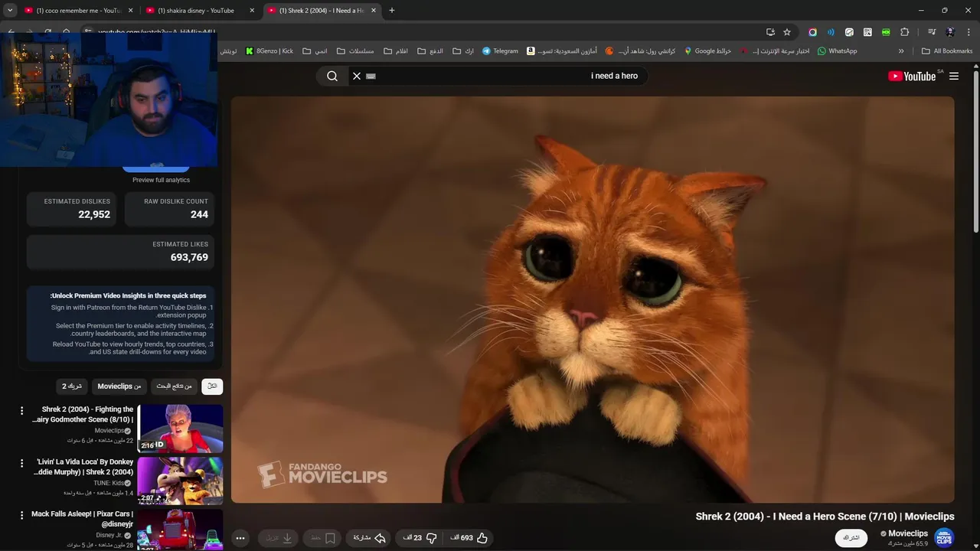This screenshot has height=551, width=980.
Task: Open the مسلسلات bookmarks folder
Action: (x=355, y=51)
